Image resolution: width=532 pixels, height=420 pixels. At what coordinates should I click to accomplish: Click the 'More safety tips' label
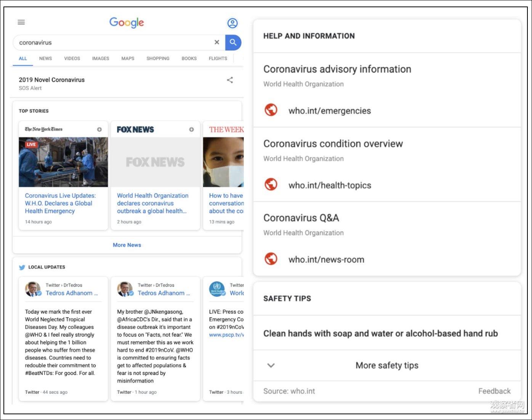(387, 365)
